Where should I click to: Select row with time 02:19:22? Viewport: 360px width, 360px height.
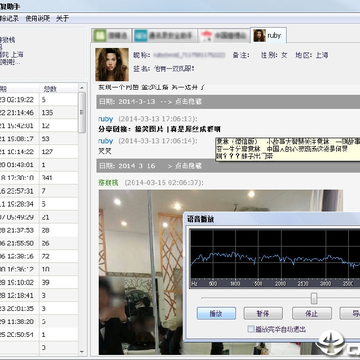(x=39, y=100)
